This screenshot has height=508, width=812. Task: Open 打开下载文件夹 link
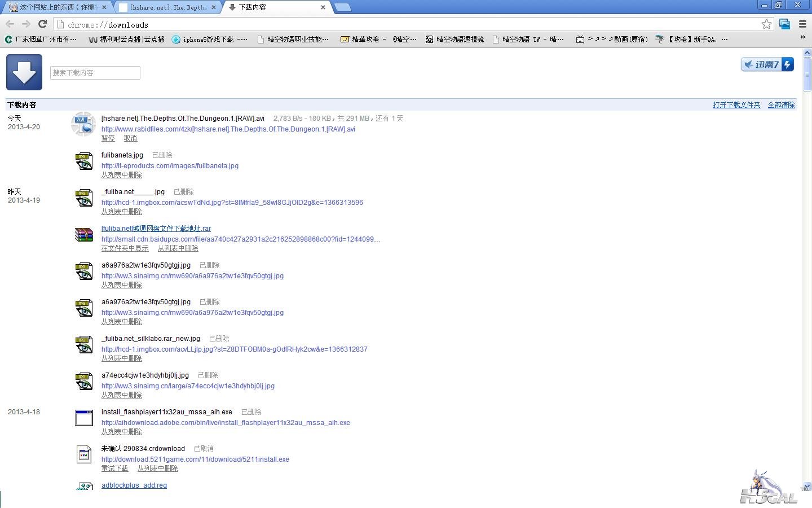pos(736,105)
